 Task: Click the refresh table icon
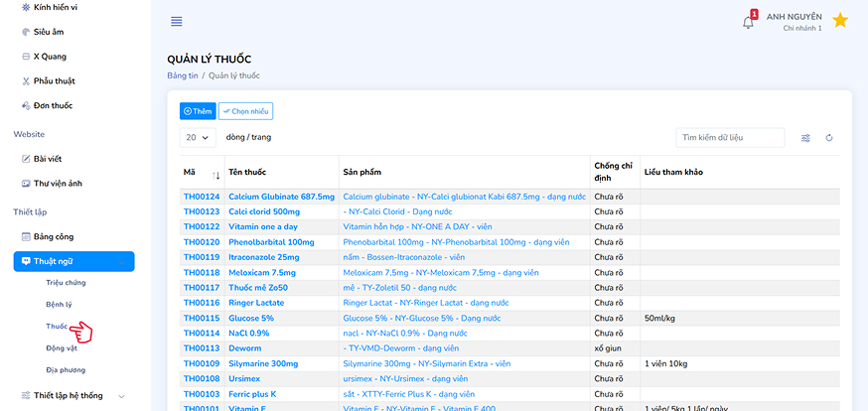(829, 138)
